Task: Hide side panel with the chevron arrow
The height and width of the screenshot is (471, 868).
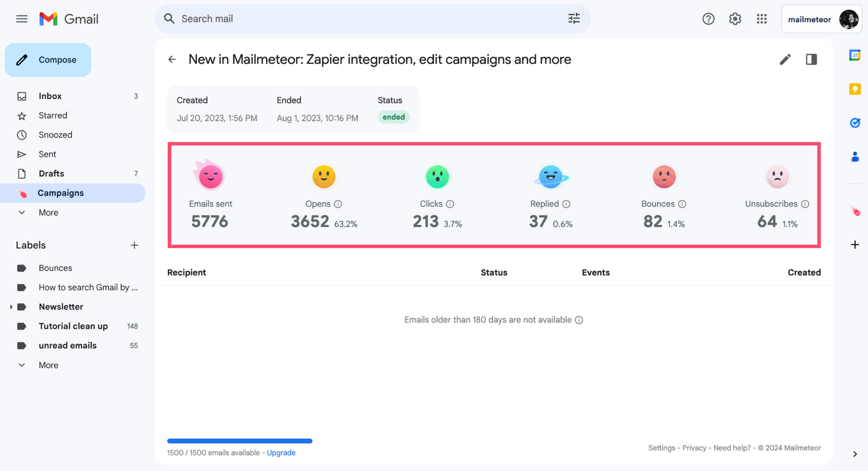Action: coord(855,454)
